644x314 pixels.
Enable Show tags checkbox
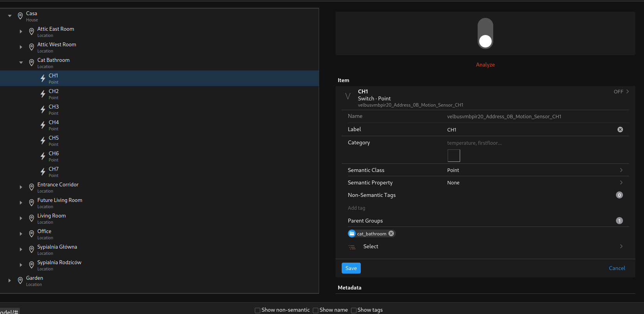[354, 310]
